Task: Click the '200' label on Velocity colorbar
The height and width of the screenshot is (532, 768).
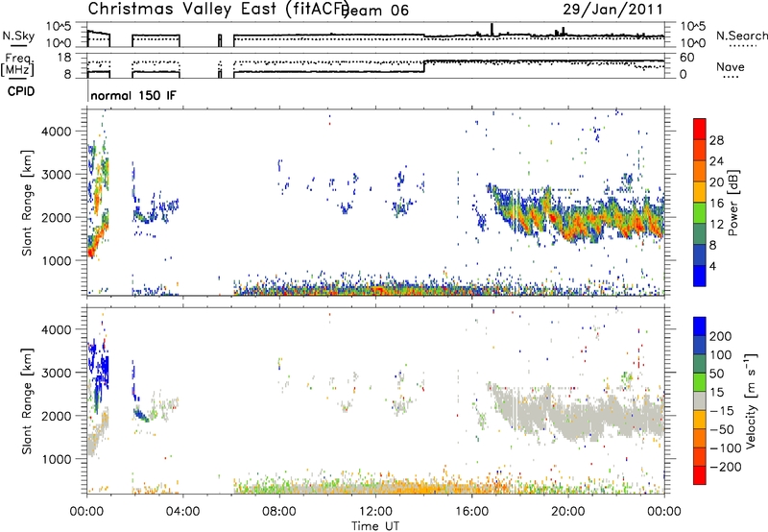Action: (721, 336)
